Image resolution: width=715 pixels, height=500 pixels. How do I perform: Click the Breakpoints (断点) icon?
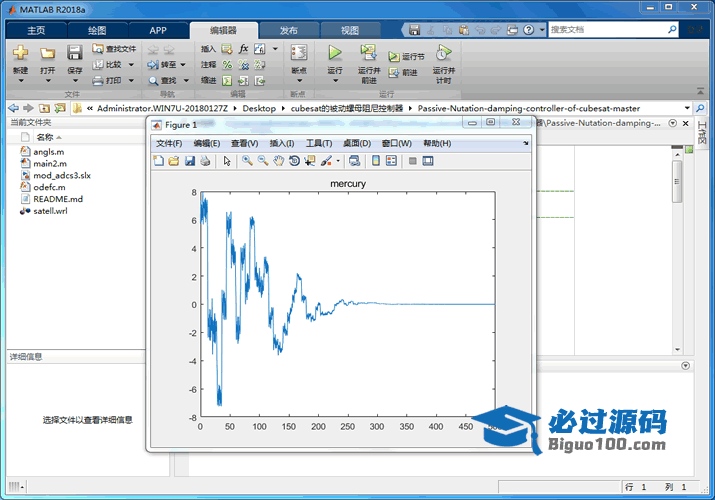pyautogui.click(x=298, y=54)
